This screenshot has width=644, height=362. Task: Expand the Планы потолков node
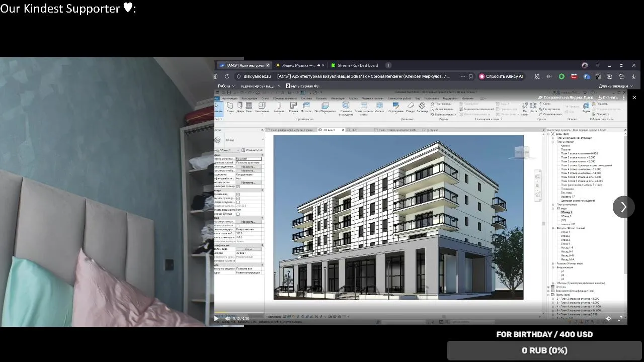(553, 205)
